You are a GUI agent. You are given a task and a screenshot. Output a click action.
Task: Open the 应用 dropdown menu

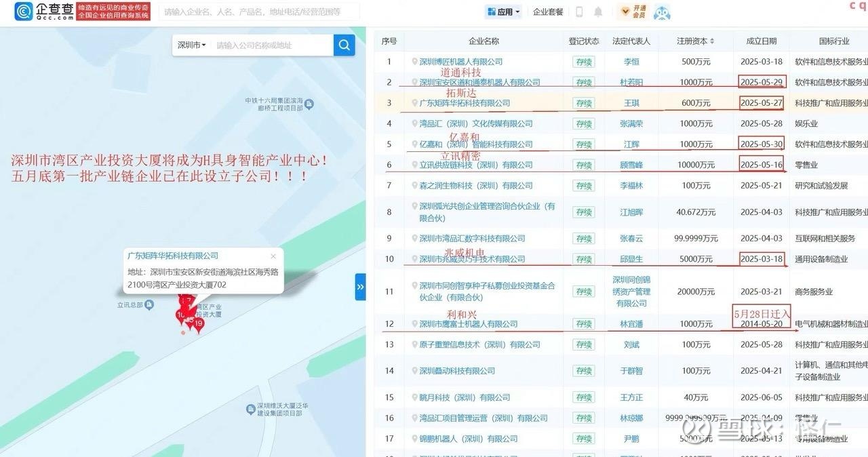click(503, 12)
